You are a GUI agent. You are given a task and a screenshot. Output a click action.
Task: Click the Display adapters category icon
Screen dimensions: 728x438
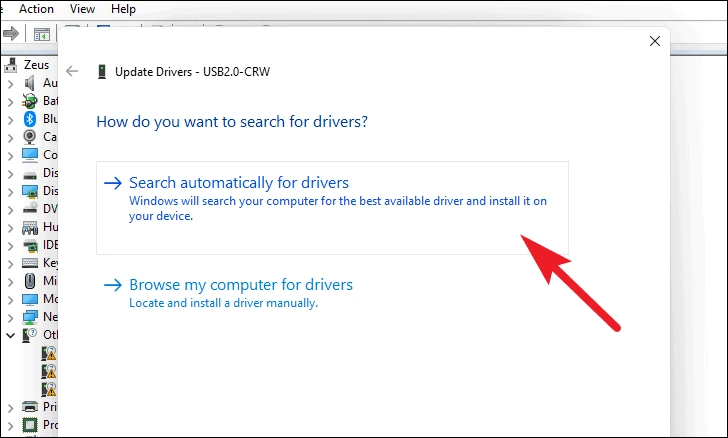(30, 191)
